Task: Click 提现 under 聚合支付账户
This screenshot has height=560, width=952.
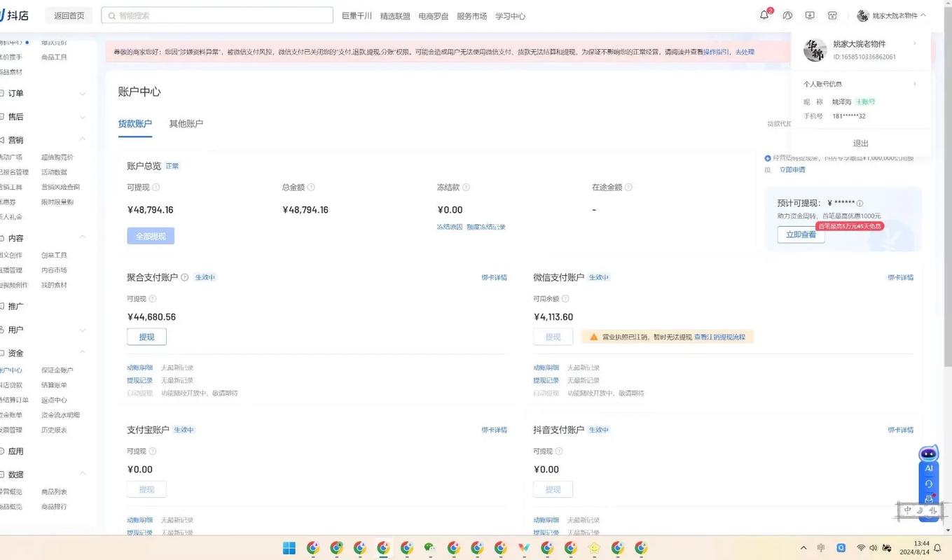Action: [146, 337]
